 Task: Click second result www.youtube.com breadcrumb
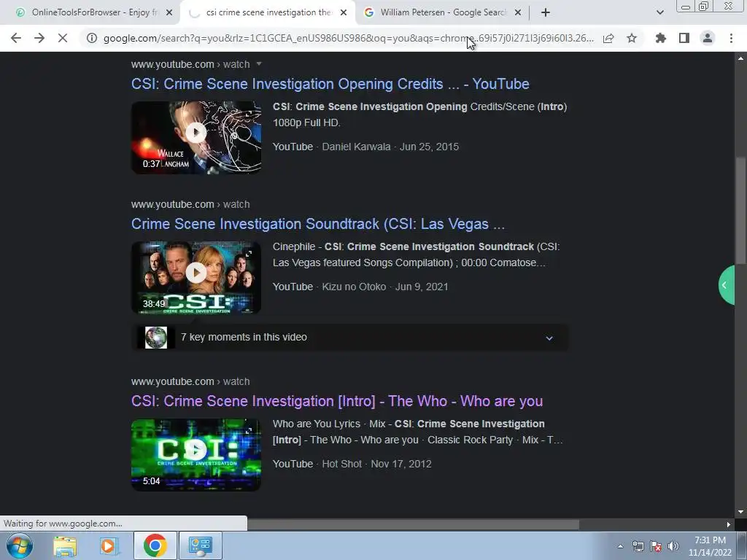point(172,204)
